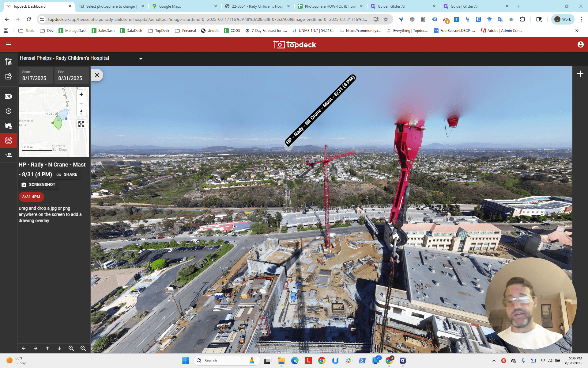Open the Tools bookmarks folder

pos(26,31)
